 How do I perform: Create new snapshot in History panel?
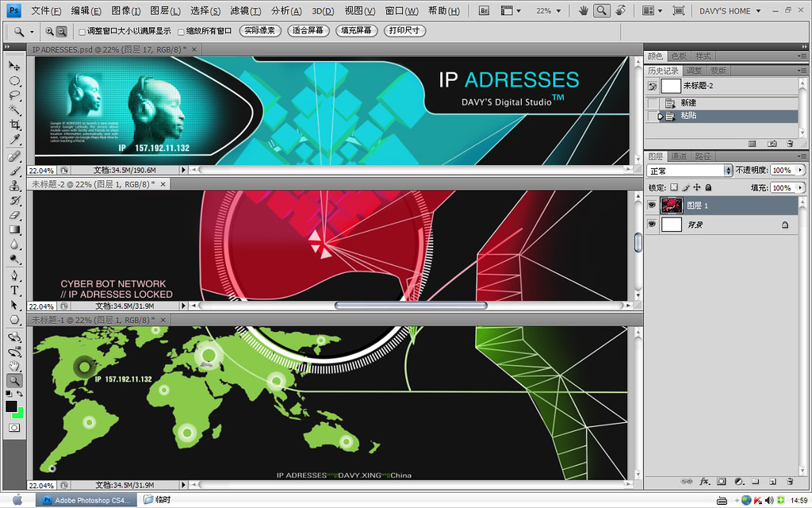[772, 144]
